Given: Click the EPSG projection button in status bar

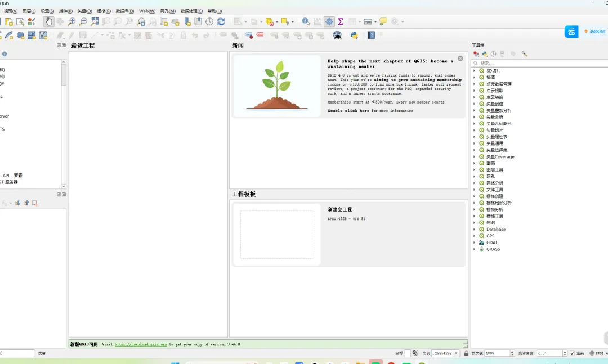Looking at the screenshot, I should coord(598,353).
